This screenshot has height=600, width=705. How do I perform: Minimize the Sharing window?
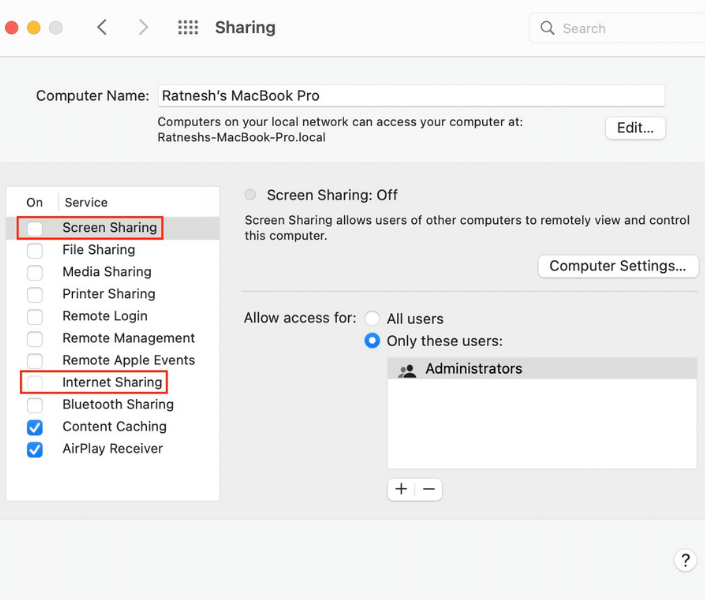[x=34, y=28]
